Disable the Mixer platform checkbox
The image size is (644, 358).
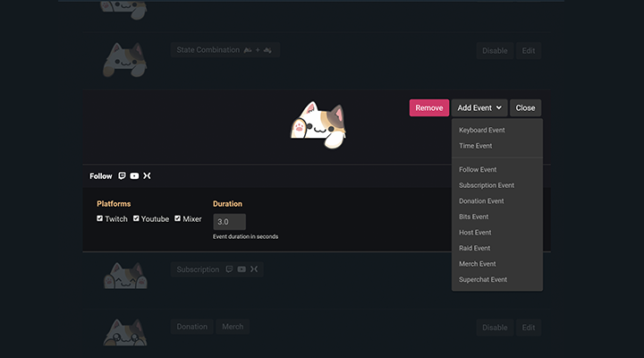178,218
